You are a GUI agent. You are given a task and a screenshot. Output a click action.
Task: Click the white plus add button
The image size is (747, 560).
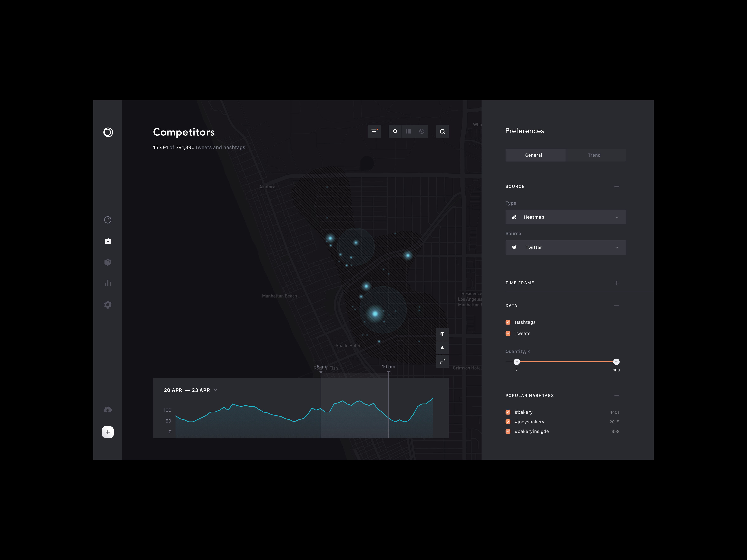pyautogui.click(x=108, y=432)
